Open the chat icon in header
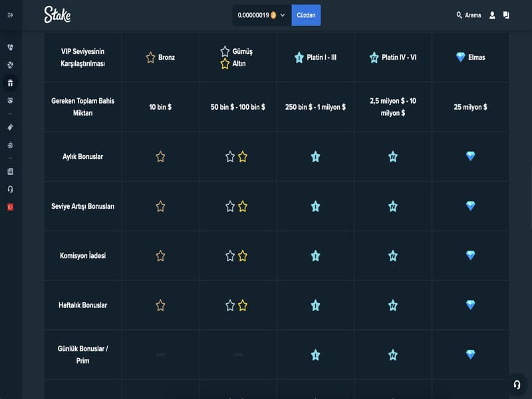This screenshot has height=399, width=532. (x=507, y=15)
